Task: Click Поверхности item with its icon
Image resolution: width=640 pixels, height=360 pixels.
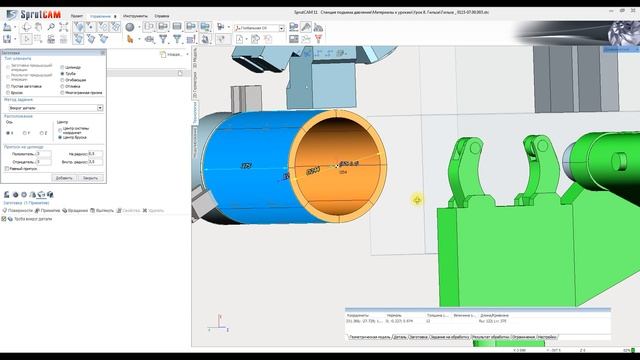Action: coord(18,210)
